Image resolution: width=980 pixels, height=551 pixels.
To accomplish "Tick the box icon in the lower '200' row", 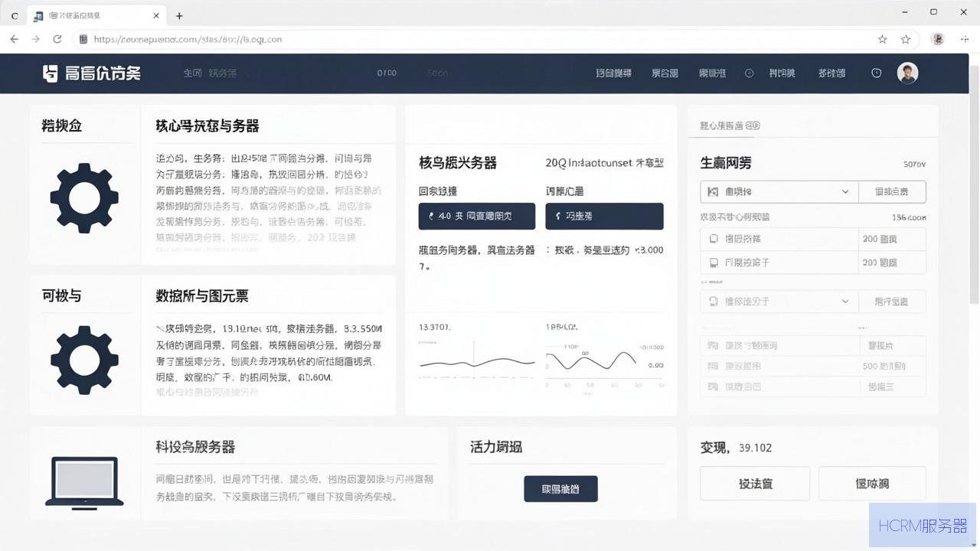I will (714, 262).
